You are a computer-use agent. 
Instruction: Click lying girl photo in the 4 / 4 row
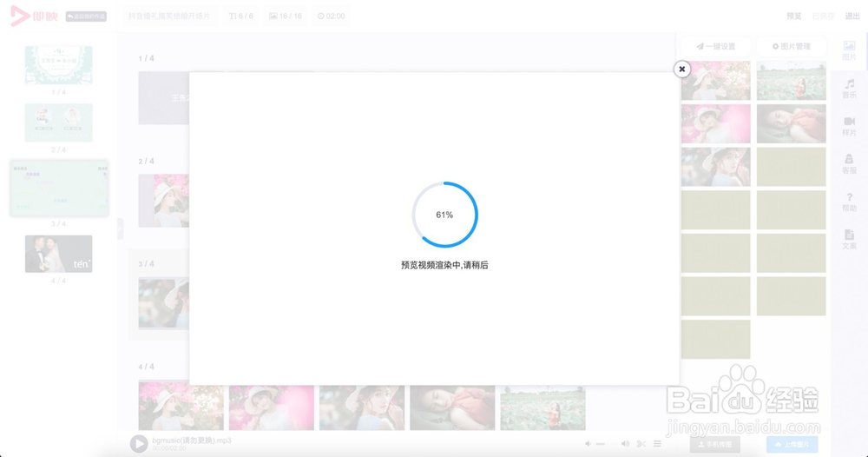click(452, 407)
